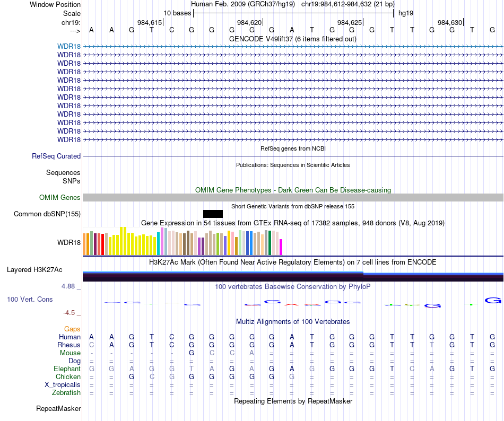Click the bright red GTEx expression bar
The image size is (504, 421).
102,244
